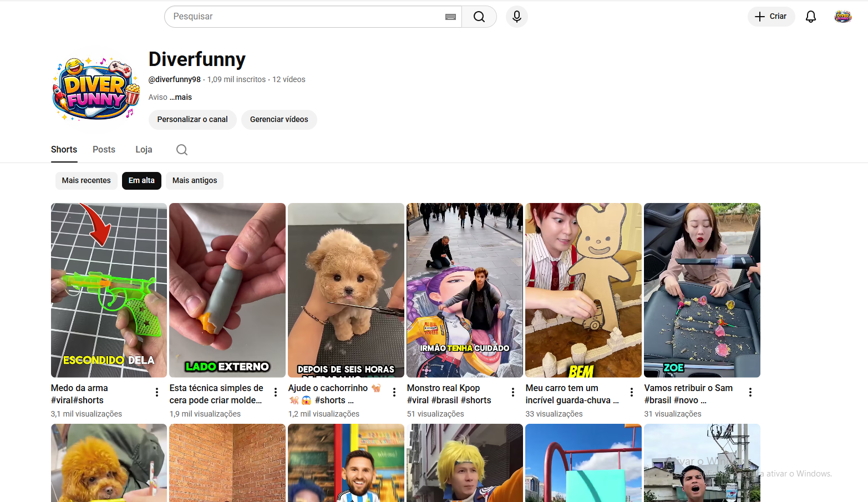Click the 1,9 mil visualizações count
The image size is (868, 502).
tap(205, 414)
